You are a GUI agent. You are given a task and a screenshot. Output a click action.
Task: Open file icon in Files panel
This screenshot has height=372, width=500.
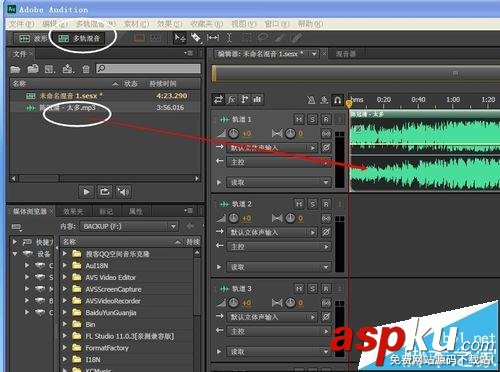click(15, 69)
